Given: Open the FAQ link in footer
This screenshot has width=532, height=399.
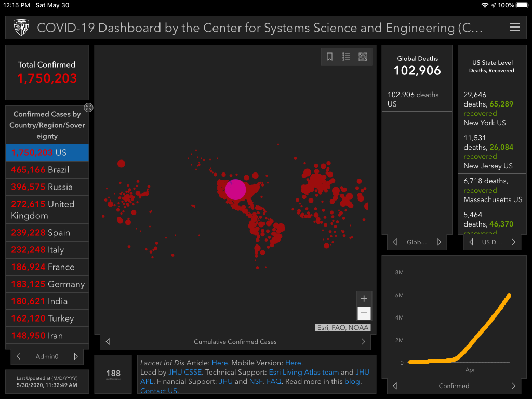Looking at the screenshot, I should pyautogui.click(x=274, y=381).
